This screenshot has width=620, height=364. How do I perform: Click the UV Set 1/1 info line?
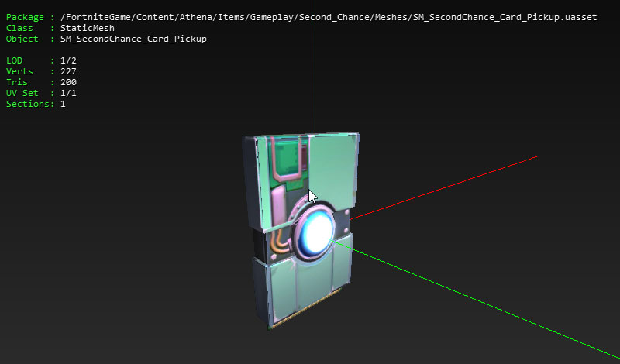41,93
